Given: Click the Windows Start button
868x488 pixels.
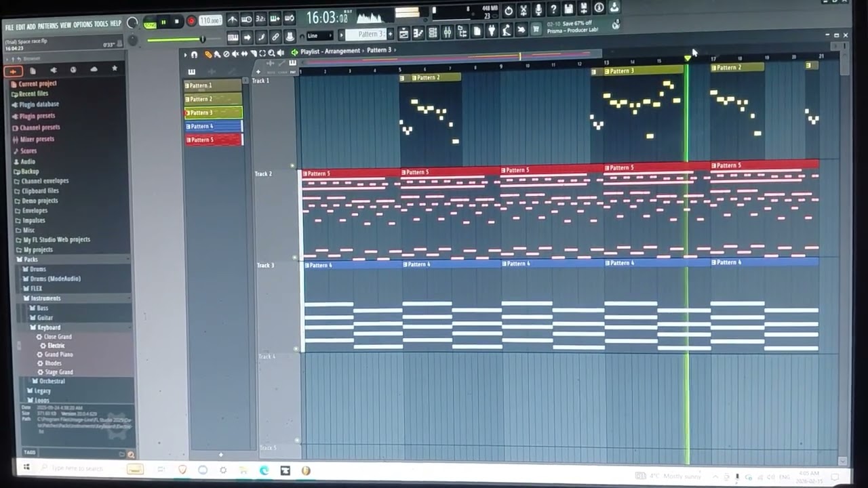Looking at the screenshot, I should click(x=26, y=467).
